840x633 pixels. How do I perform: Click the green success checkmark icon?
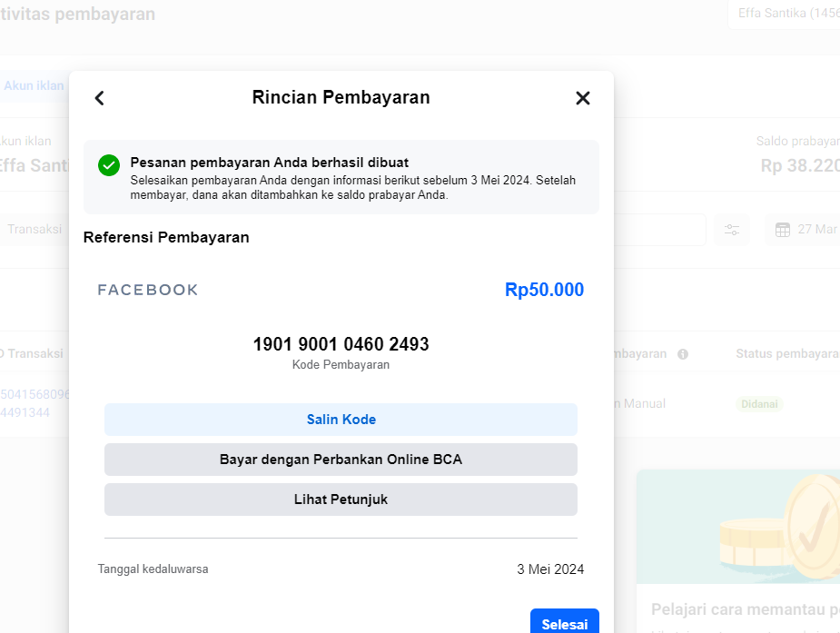[x=109, y=165]
